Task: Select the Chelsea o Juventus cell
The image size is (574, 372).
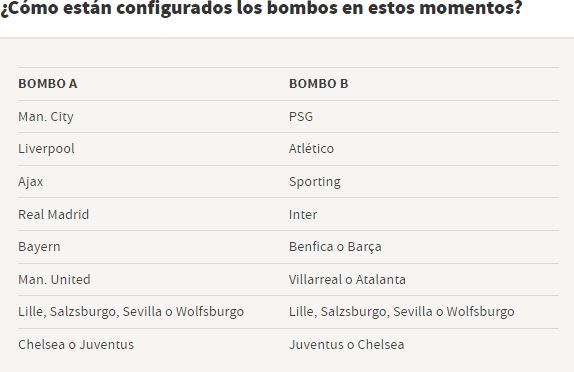Action: 76,345
